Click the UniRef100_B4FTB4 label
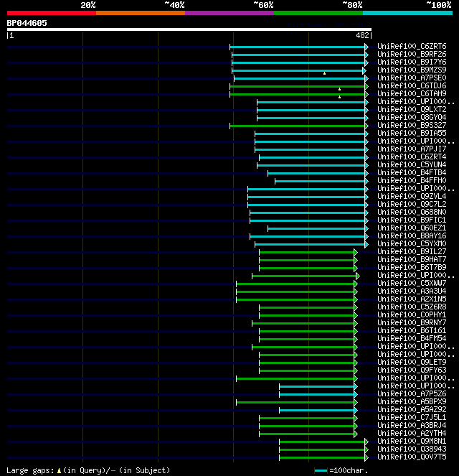The image size is (459, 476). tap(412, 172)
